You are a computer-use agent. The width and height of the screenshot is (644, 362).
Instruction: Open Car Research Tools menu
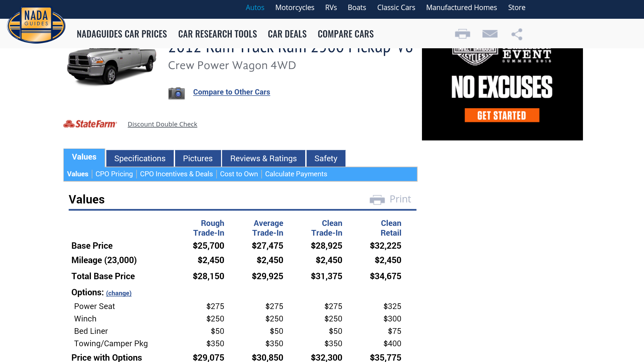[217, 34]
